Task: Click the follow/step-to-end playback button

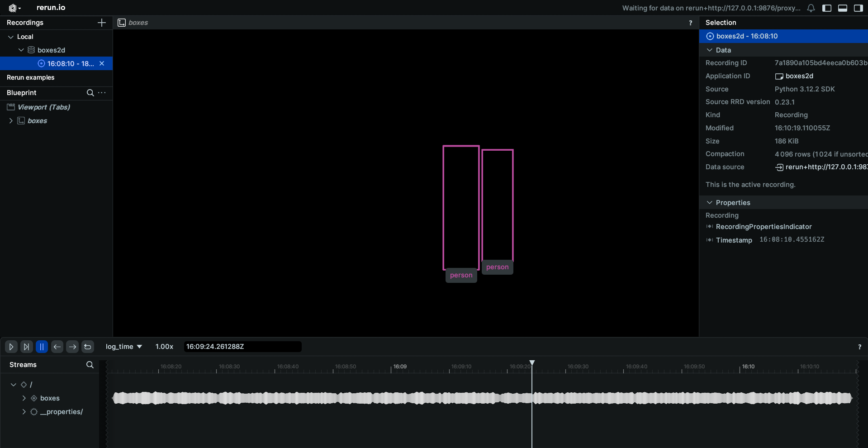Action: tap(26, 347)
